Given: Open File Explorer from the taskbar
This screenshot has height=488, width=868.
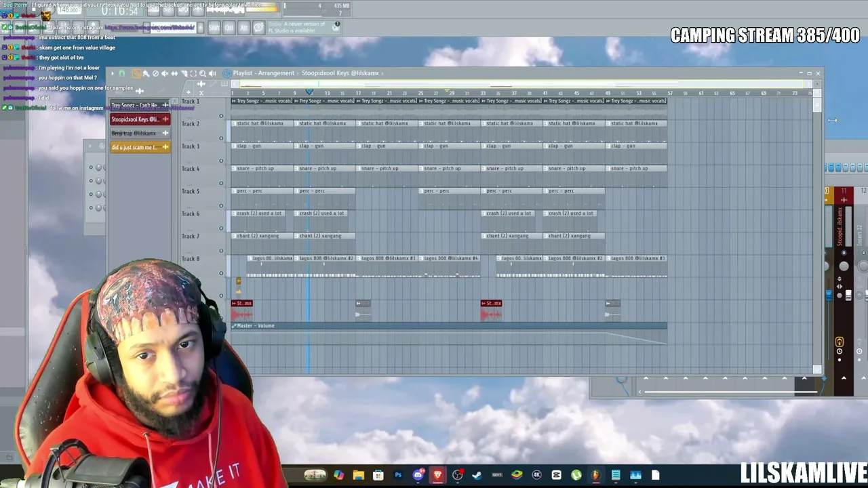Looking at the screenshot, I should (359, 475).
